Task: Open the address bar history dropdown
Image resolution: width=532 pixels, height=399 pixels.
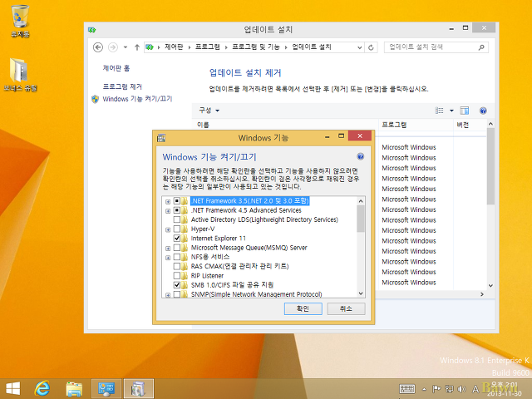Action: click(360, 47)
